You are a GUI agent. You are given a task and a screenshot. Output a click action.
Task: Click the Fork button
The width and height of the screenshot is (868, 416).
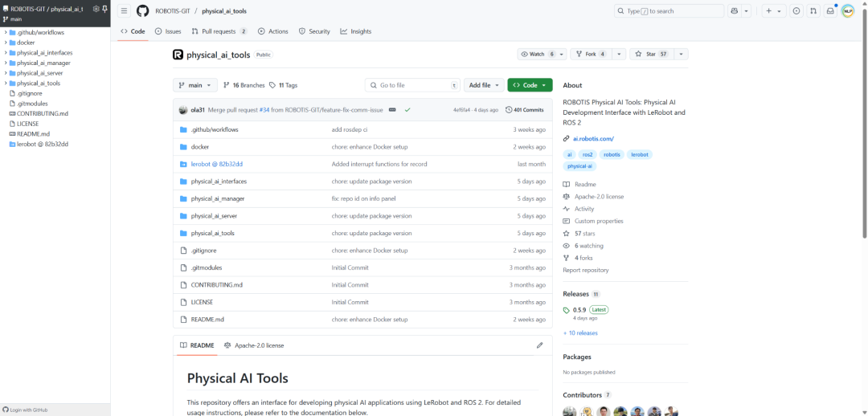(x=591, y=55)
